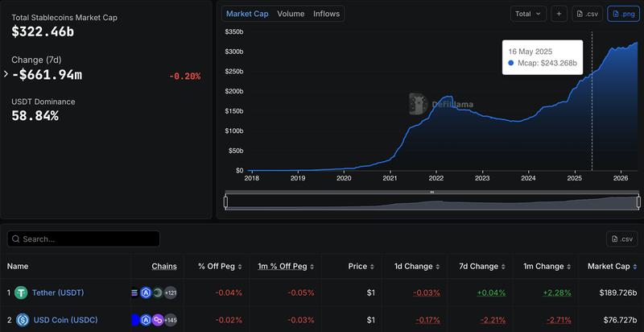Screen dimensions: 644x332
Task: Click Tether's +2.28% 1m change
Action: 557,293
